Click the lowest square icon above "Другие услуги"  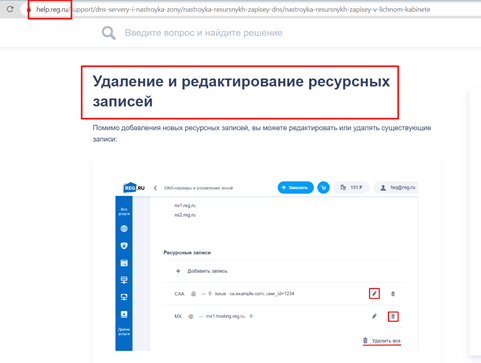[124, 314]
